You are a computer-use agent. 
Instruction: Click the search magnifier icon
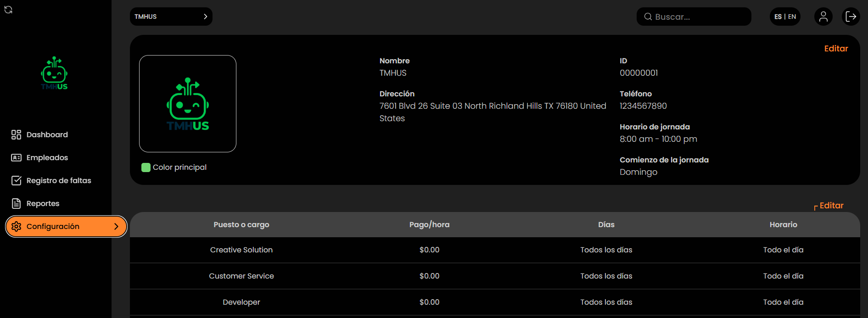pyautogui.click(x=648, y=17)
